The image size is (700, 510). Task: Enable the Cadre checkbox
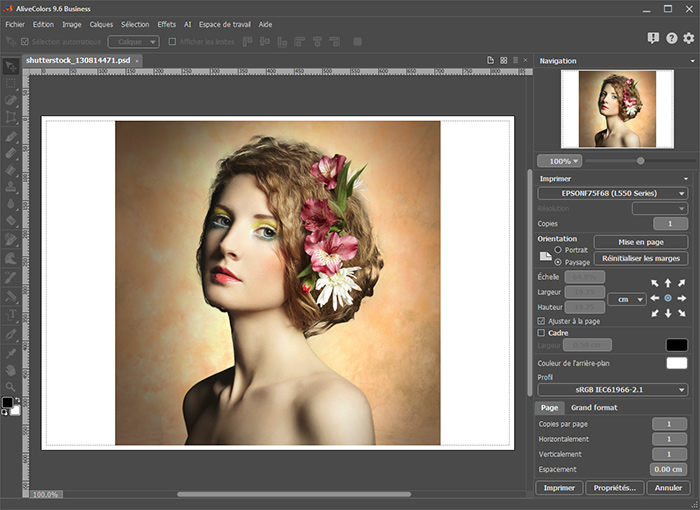(x=542, y=333)
